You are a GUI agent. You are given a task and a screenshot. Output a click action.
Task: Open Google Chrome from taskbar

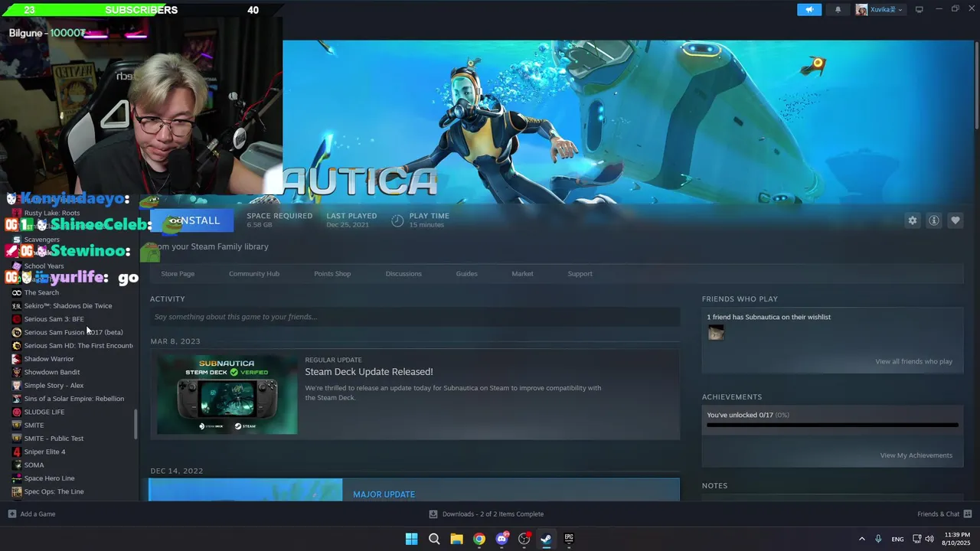pos(479,539)
